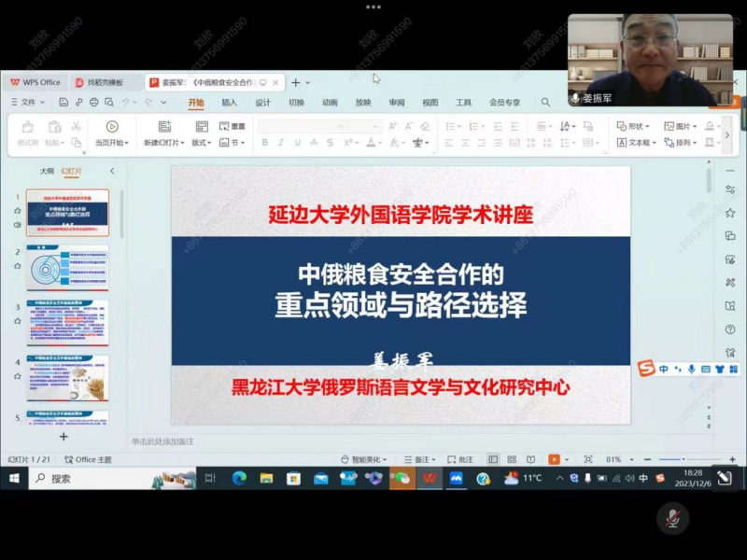
Task: Click the zoom slider handle
Action: click(684, 459)
